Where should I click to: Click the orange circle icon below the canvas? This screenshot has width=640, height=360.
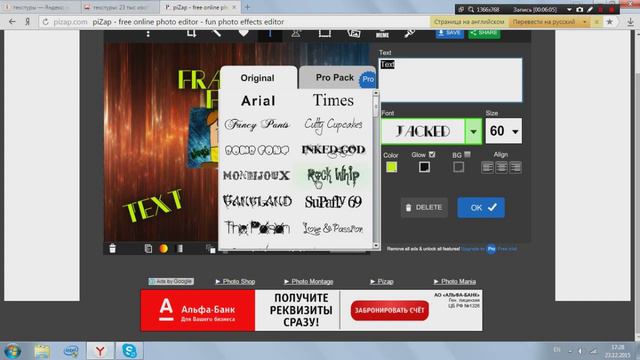[164, 248]
